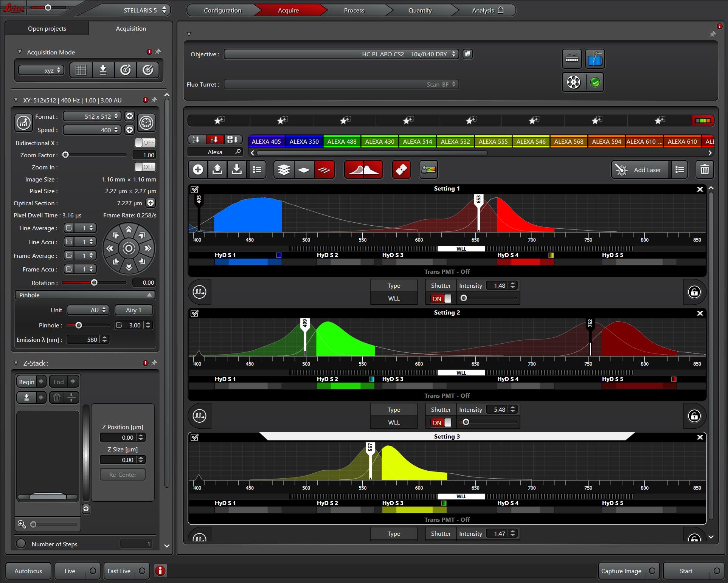Image resolution: width=728 pixels, height=583 pixels.
Task: Click the add new setting plus icon
Action: coord(198,169)
